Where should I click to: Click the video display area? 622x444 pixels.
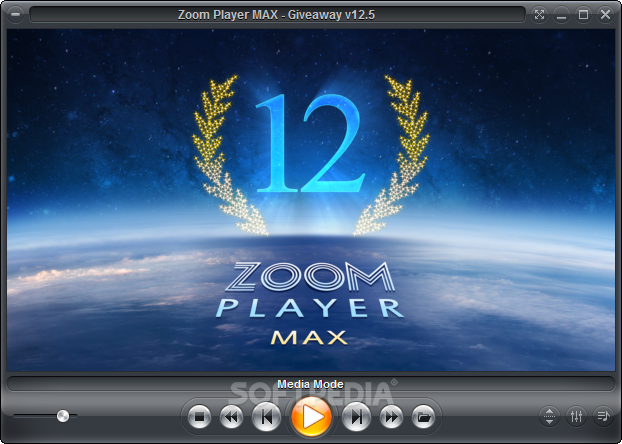coord(311,200)
